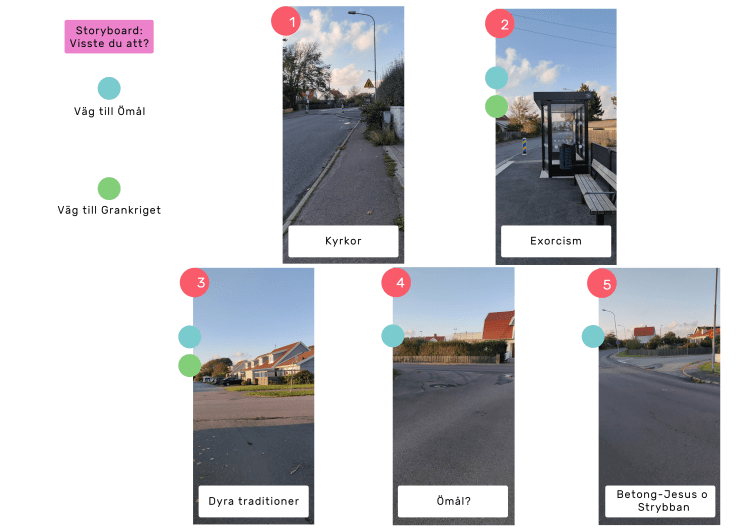Click teal dot beside photo 3
Image resolution: width=750 pixels, height=530 pixels.
pos(190,337)
